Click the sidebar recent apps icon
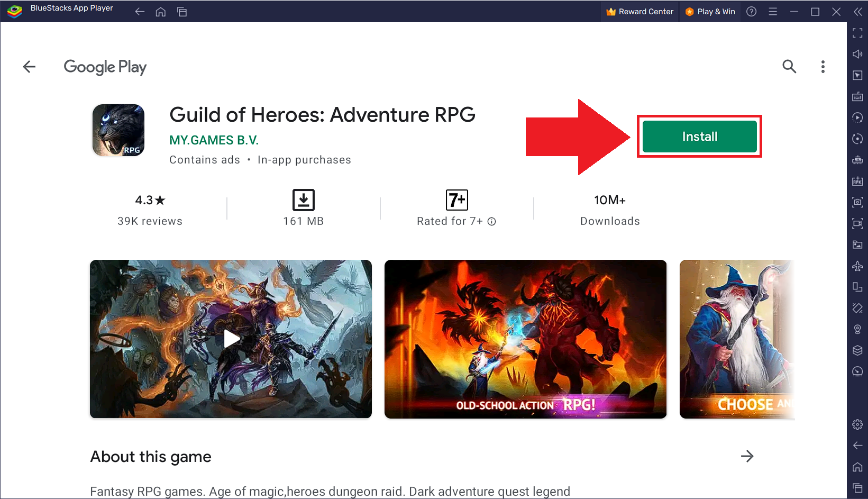The image size is (868, 499). tap(857, 488)
